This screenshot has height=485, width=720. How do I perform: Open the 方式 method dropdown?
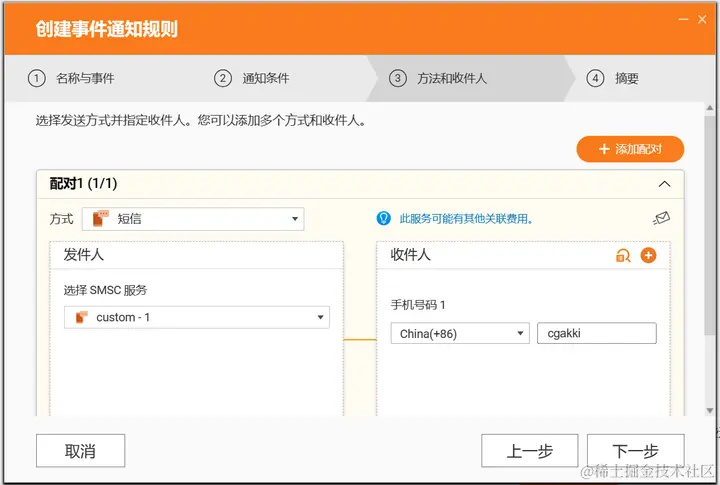point(193,219)
